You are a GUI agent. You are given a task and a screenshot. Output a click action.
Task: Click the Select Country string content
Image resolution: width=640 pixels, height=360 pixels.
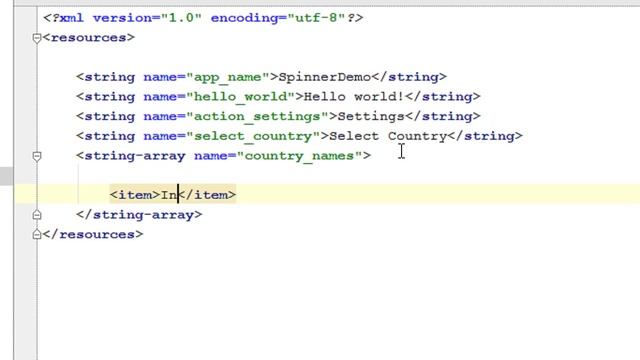388,136
